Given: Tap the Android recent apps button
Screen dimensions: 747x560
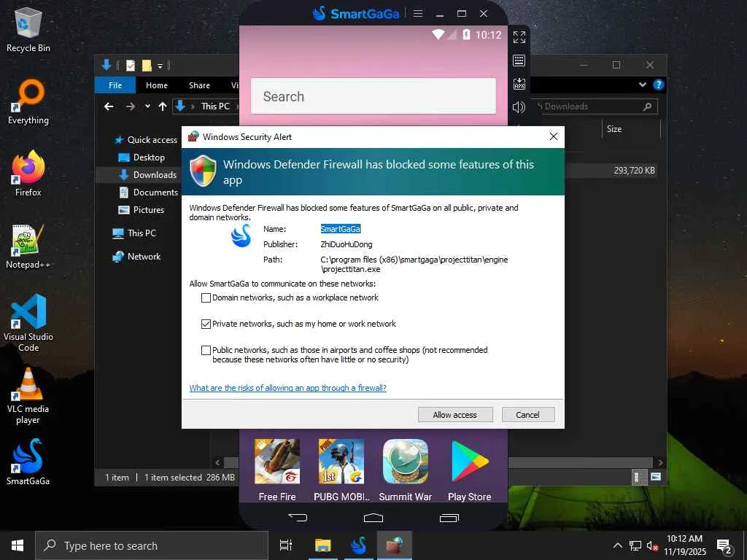Looking at the screenshot, I should click(x=449, y=518).
